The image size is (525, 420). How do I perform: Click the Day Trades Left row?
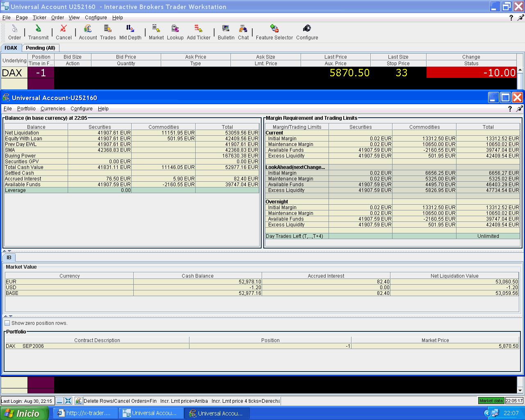393,236
